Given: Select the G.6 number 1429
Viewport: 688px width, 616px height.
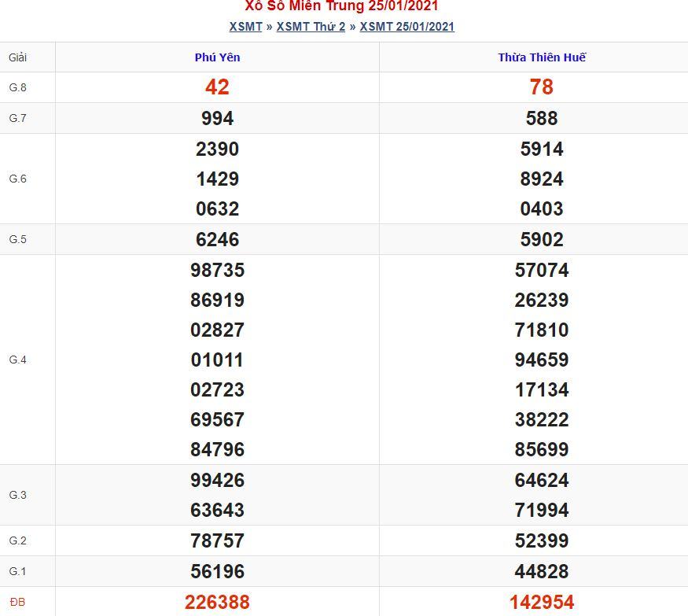Looking at the screenshot, I should coord(217,179).
